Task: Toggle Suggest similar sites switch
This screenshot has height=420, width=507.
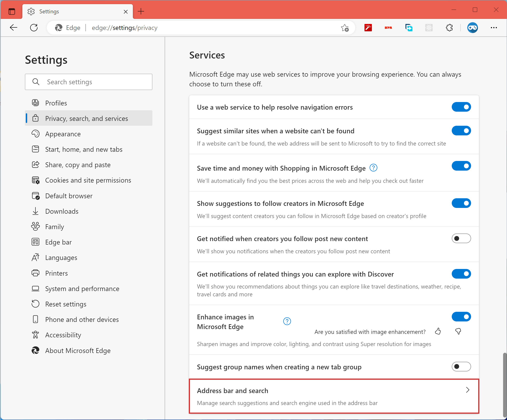Action: (x=461, y=131)
